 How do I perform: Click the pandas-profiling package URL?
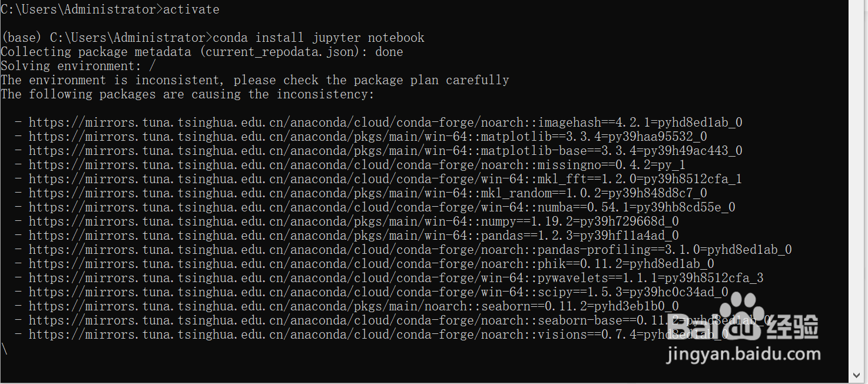tap(410, 250)
